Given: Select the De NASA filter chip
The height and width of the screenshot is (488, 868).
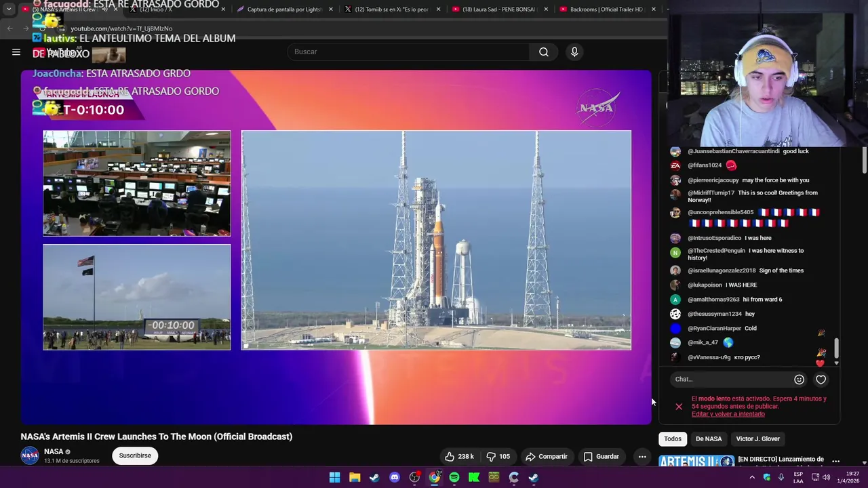Looking at the screenshot, I should (709, 439).
